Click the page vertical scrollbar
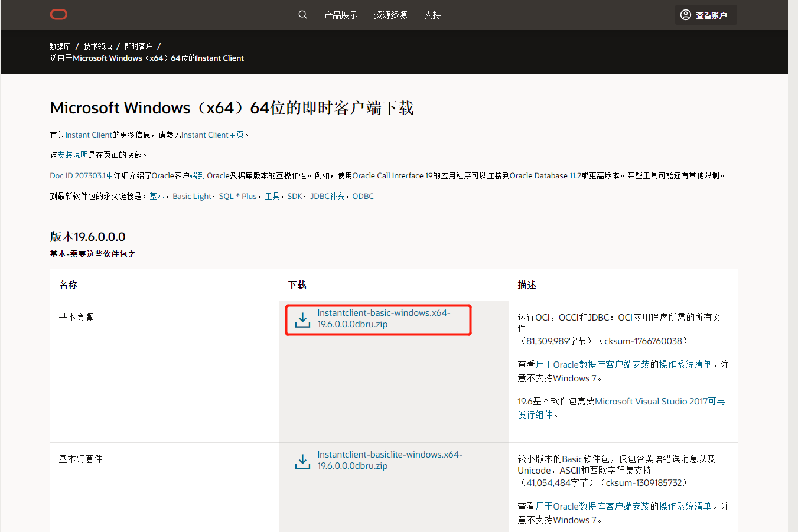The image size is (798, 532). pyautogui.click(x=793, y=266)
